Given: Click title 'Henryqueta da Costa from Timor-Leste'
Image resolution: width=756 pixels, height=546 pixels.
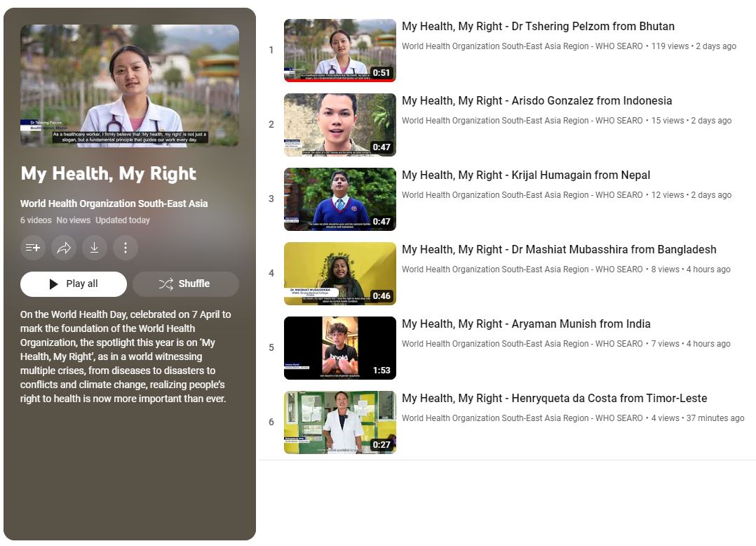Looking at the screenshot, I should click(x=554, y=399).
